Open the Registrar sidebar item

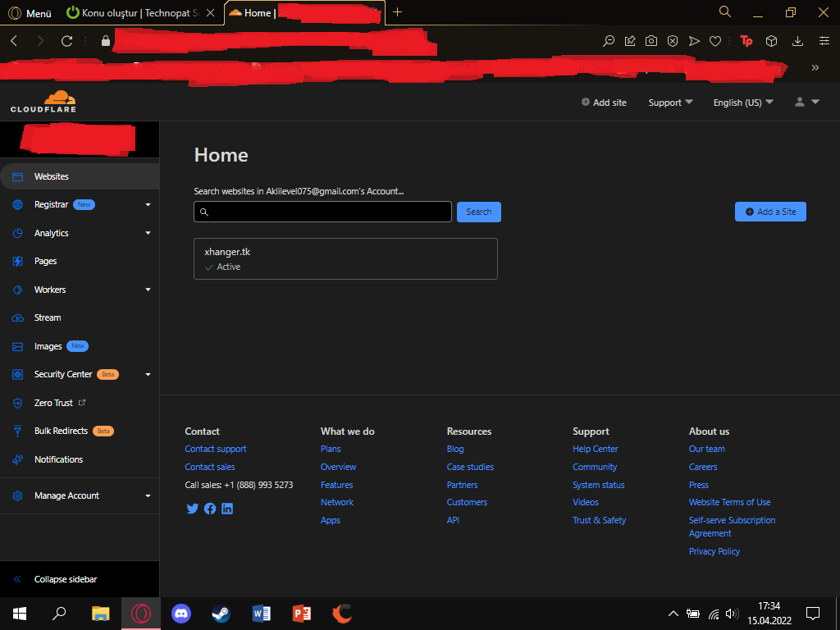(x=51, y=204)
